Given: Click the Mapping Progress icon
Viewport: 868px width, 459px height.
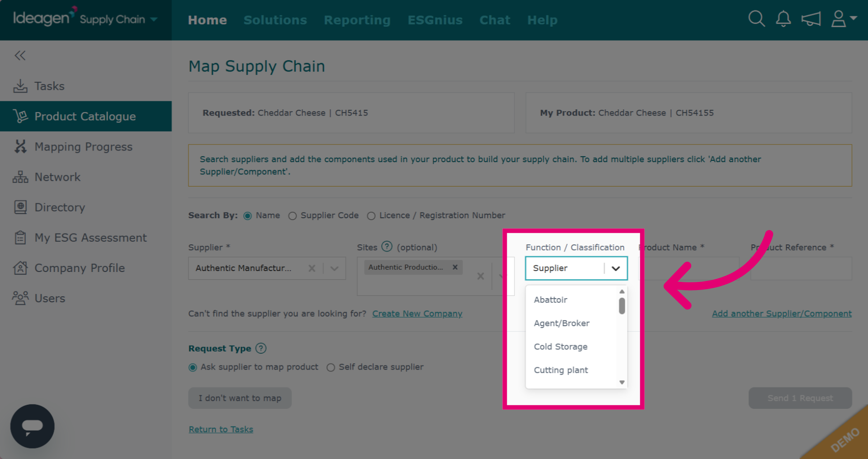Looking at the screenshot, I should point(20,146).
